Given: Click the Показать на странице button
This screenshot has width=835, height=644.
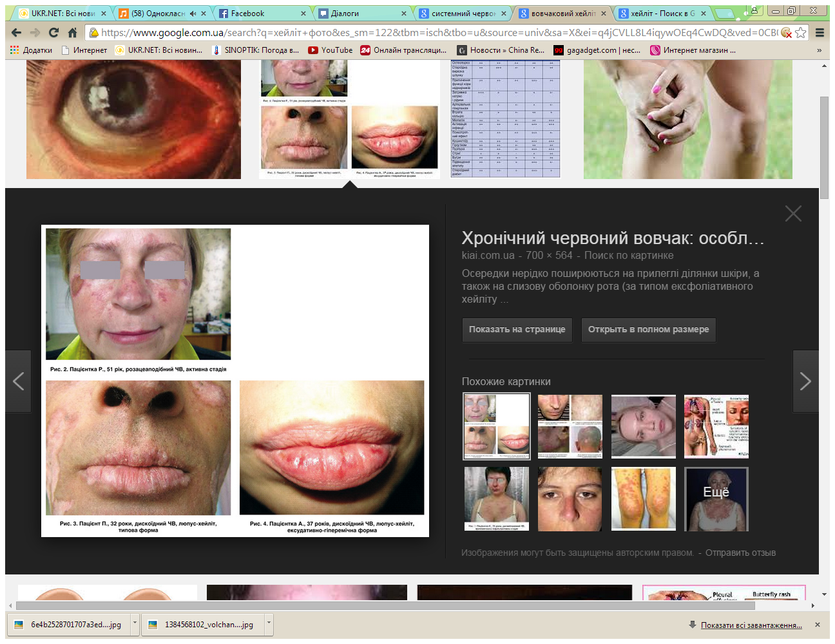Looking at the screenshot, I should point(517,329).
